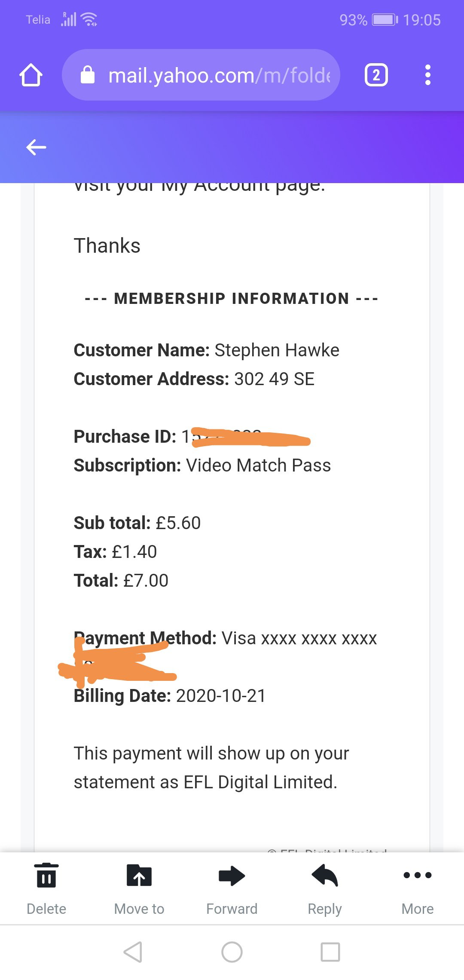Open the More options dots
The image size is (464, 980).
[418, 875]
